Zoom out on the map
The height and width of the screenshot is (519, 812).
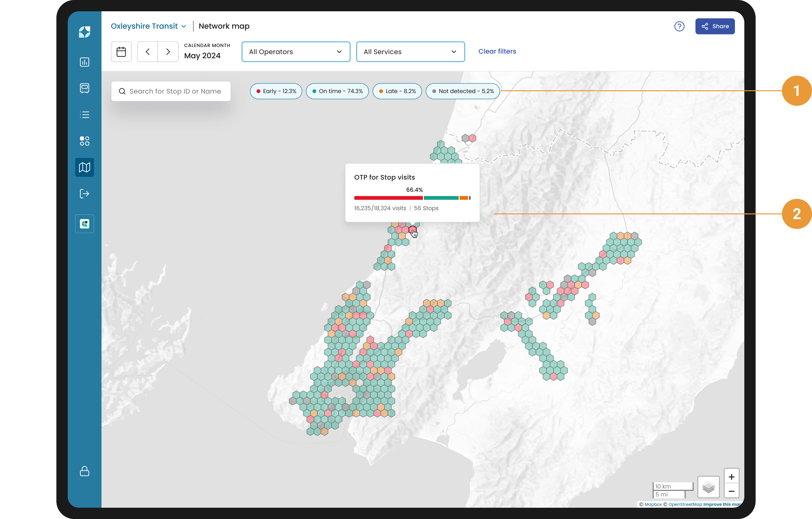pos(731,491)
